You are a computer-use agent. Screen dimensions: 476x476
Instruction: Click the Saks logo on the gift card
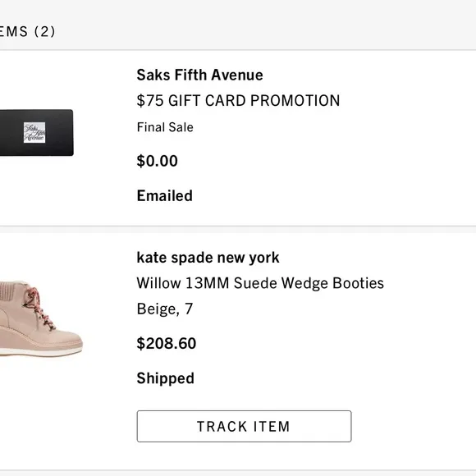(x=34, y=133)
